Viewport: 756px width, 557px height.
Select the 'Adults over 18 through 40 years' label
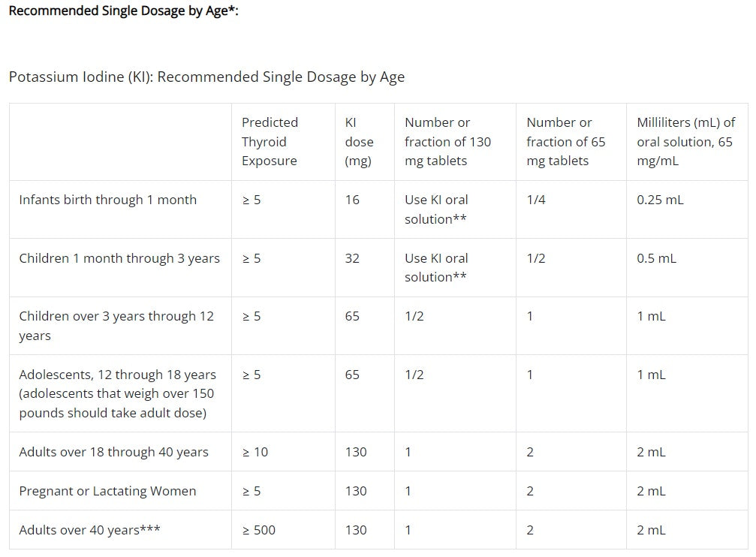pyautogui.click(x=113, y=452)
